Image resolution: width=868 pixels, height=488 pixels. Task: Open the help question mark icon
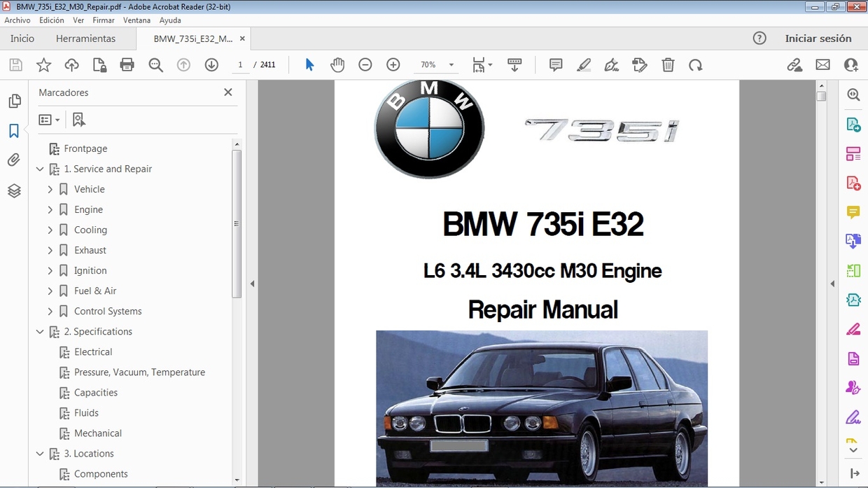pyautogui.click(x=759, y=39)
